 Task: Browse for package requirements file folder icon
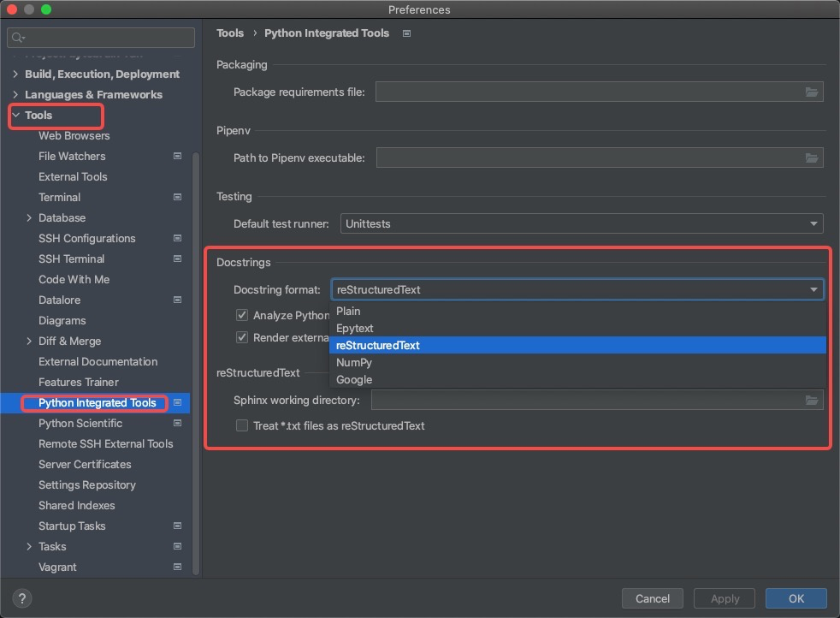[812, 92]
